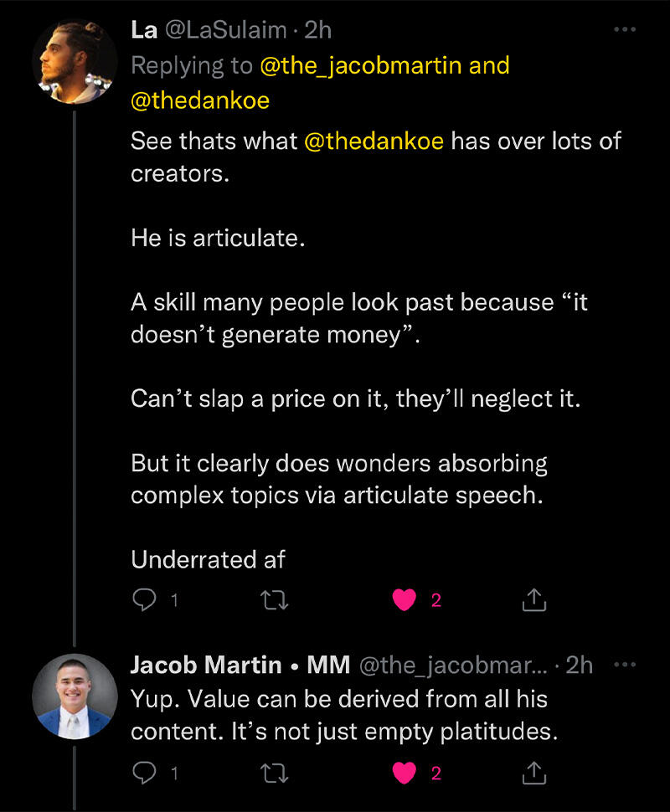
Task: Share La's tweet
Action: tap(534, 600)
